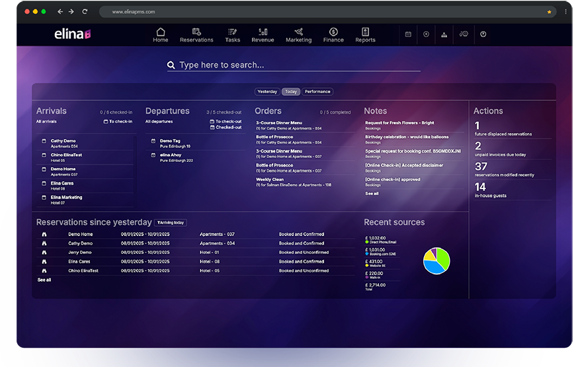
Task: Click the help question mark icon
Action: coord(483,34)
